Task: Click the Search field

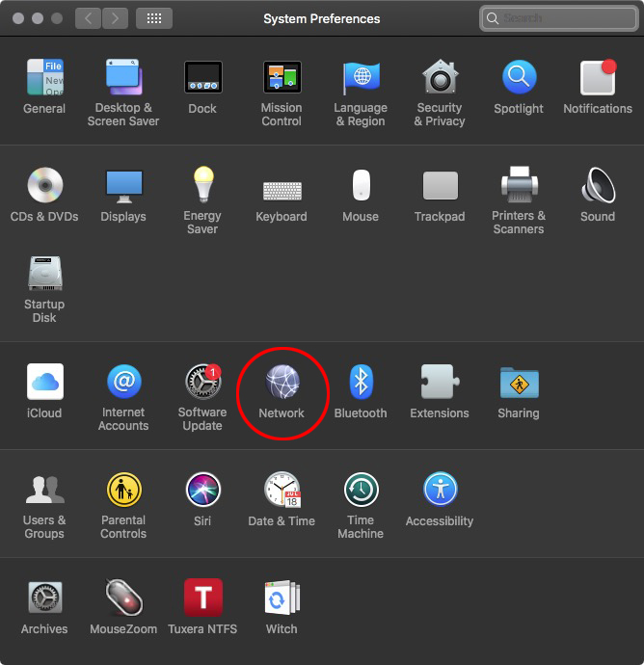Action: (559, 18)
